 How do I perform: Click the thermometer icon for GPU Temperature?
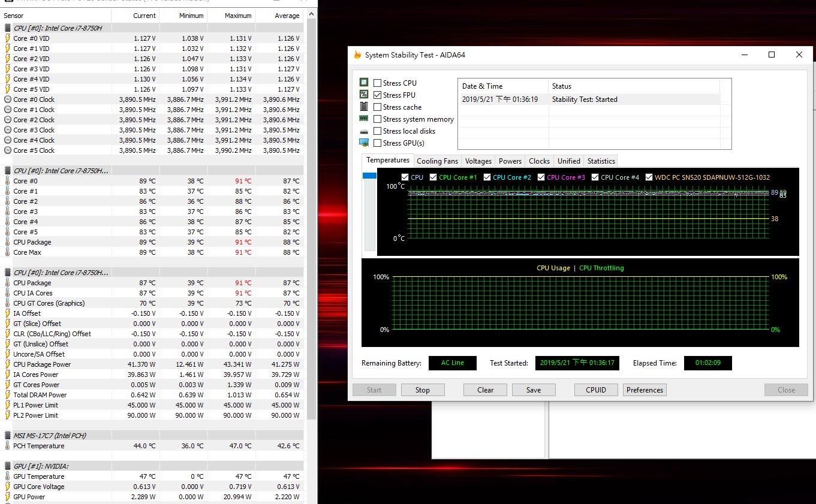tap(8, 476)
